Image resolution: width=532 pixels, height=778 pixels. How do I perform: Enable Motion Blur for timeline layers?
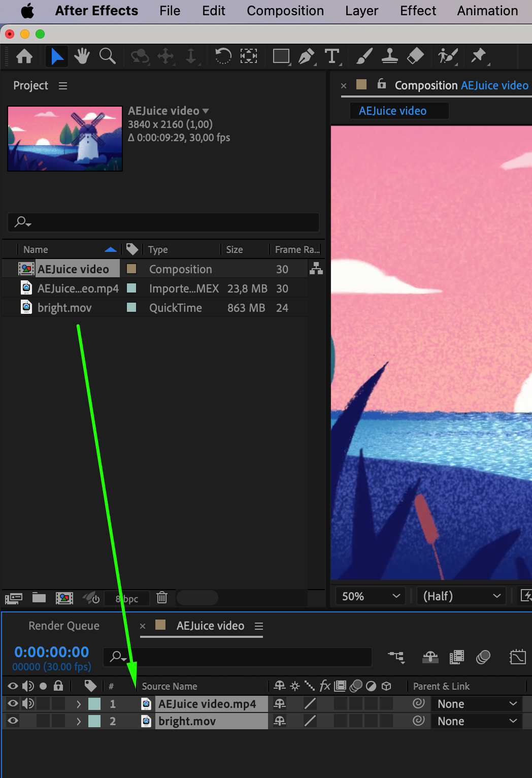point(483,657)
